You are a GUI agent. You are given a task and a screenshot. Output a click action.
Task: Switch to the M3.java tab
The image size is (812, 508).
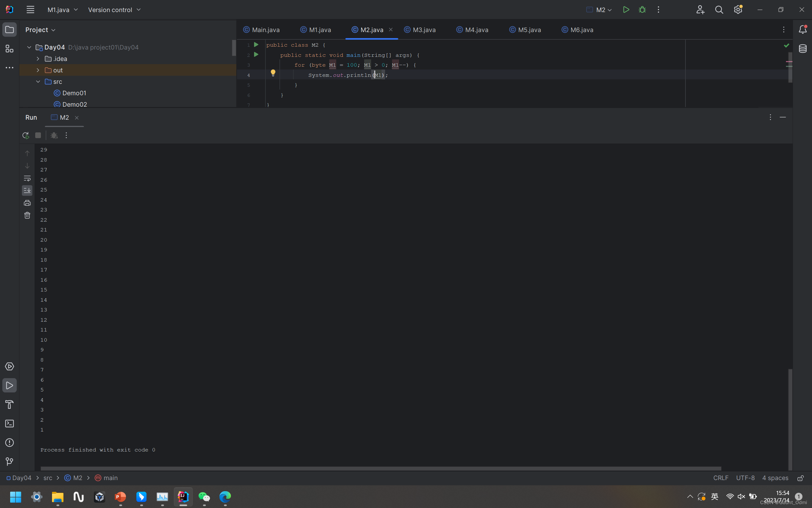(x=420, y=30)
